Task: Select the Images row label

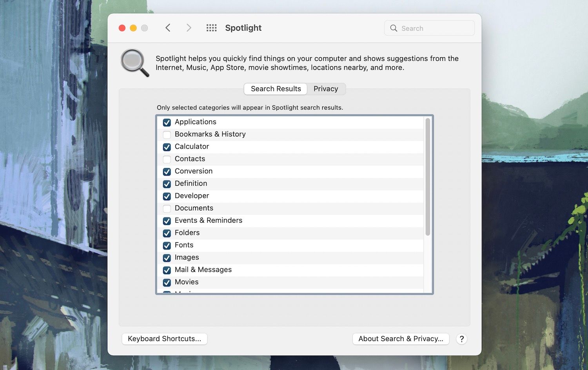Action: 187,258
